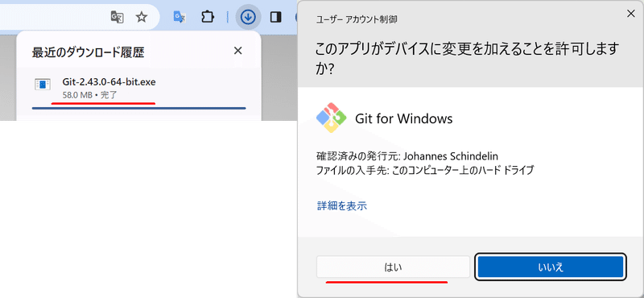Click the 'Git for Windows' app name
Viewport: 644px width, 298px height.
pyautogui.click(x=404, y=119)
